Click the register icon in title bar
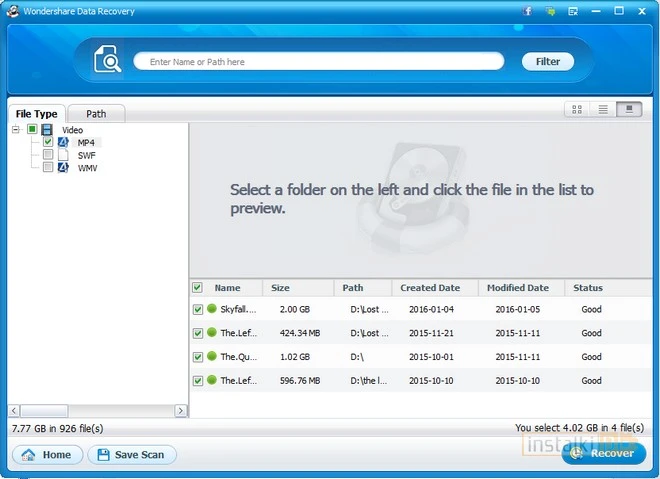The height and width of the screenshot is (479, 660). click(573, 11)
